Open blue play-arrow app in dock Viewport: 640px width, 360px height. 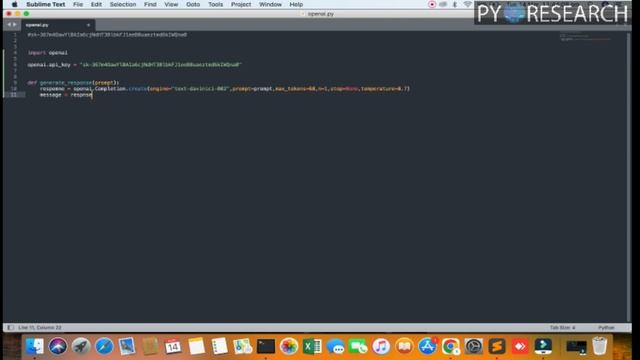click(x=543, y=347)
